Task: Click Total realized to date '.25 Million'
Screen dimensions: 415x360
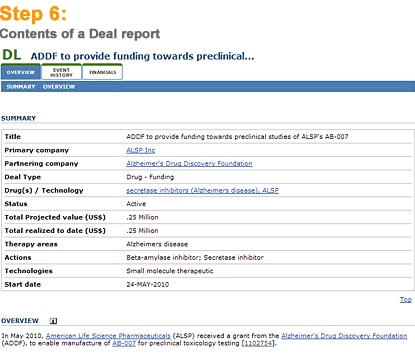Action: (142, 231)
